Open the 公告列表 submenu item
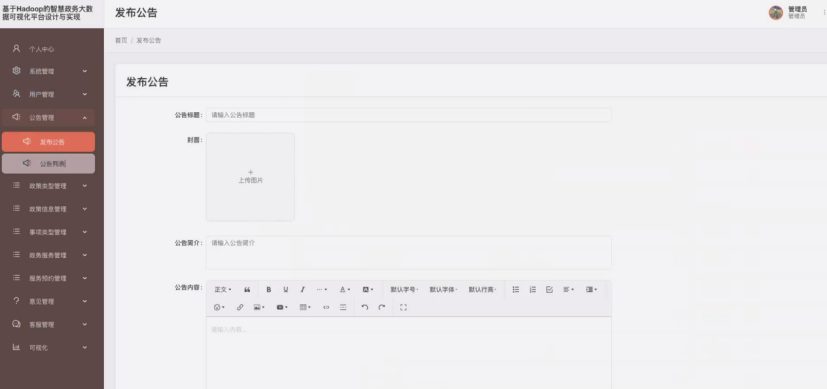This screenshot has height=389, width=827. 49,164
